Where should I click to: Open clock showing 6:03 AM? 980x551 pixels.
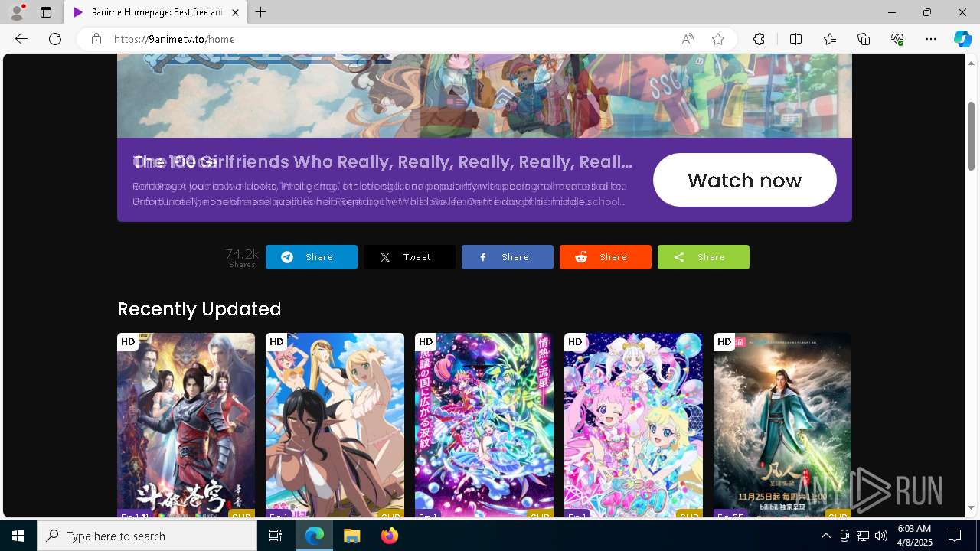point(914,536)
